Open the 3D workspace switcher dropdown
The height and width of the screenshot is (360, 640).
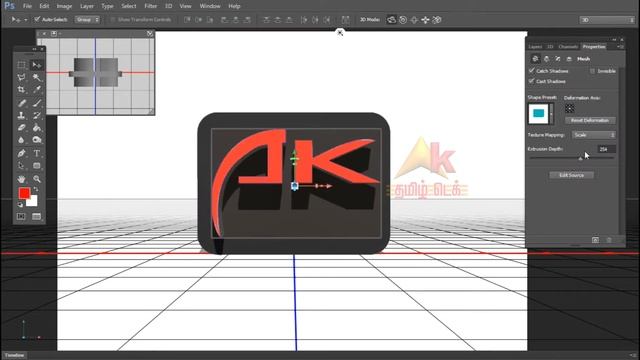point(607,20)
